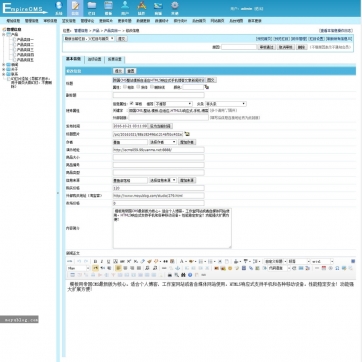362x362 pixels.
Task: Align text right in the editor
Action: 132,268
